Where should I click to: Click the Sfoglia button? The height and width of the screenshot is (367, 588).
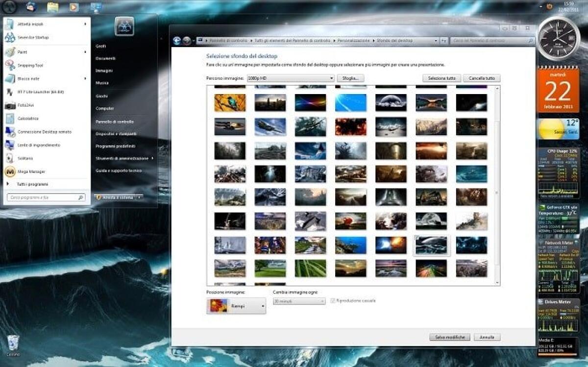point(350,78)
